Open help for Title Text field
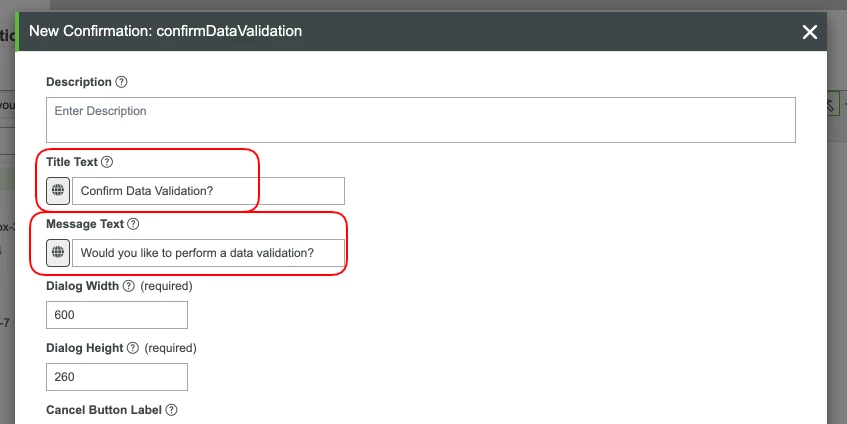The width and height of the screenshot is (847, 424). [x=107, y=162]
